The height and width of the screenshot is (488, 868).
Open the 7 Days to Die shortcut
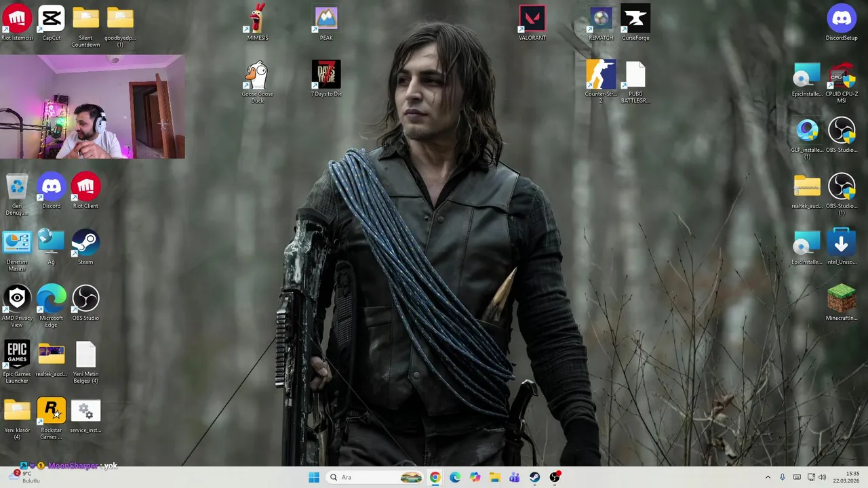click(x=326, y=79)
